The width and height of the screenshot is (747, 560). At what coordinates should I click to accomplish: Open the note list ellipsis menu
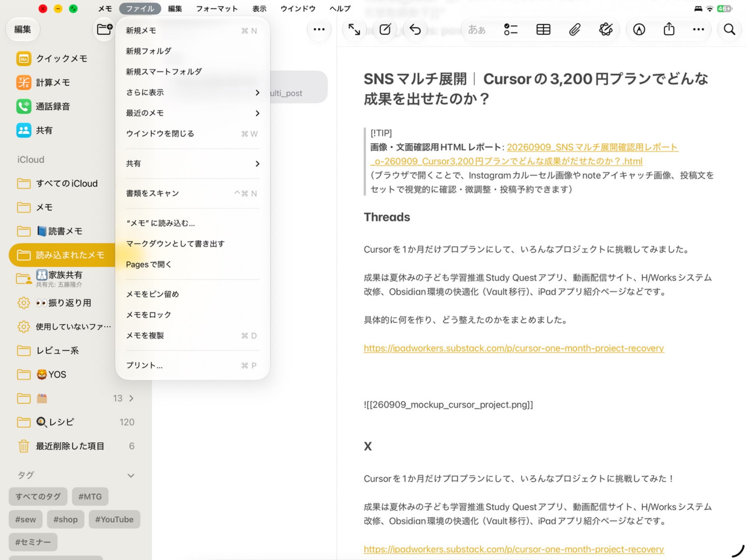319,30
